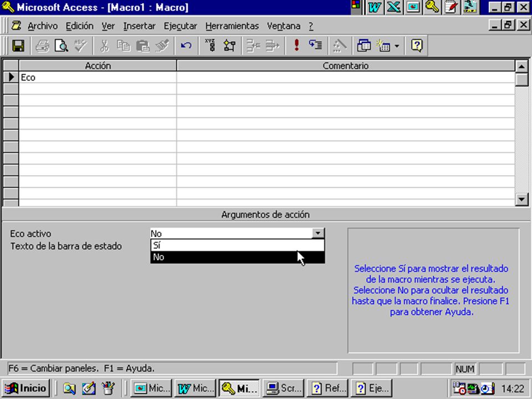This screenshot has height=399, width=532.
Task: Show the Database Window via toolbar icon
Action: point(364,45)
